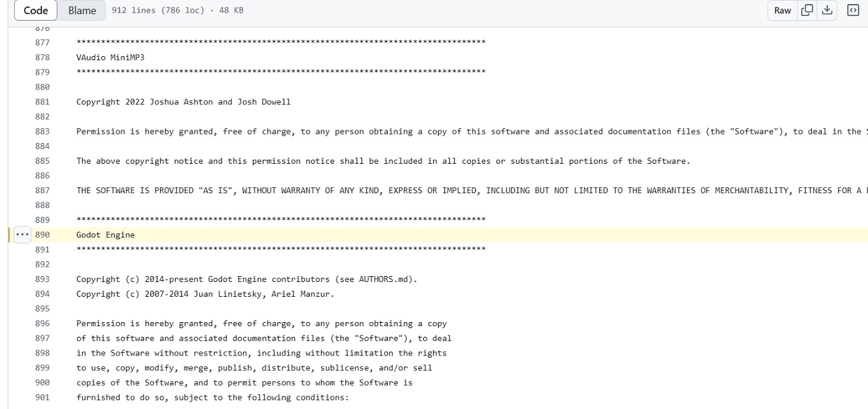The width and height of the screenshot is (868, 409).
Task: Select line number 881
Action: (42, 102)
